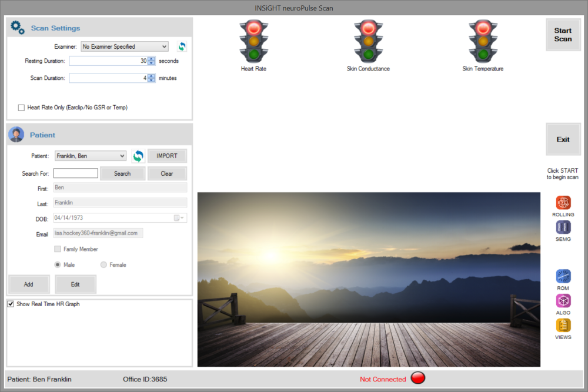Screen dimensions: 588x392
Task: Click the refresh icon beside Examiner dropdown
Action: pyautogui.click(x=182, y=46)
